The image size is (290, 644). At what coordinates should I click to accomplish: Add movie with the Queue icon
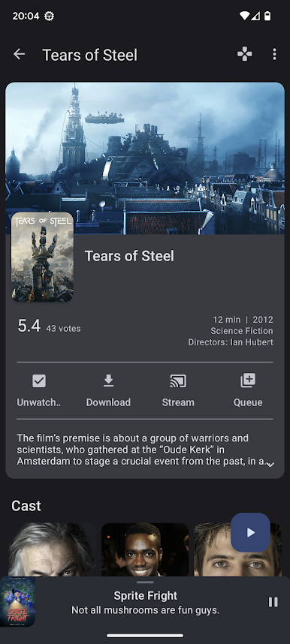(x=248, y=381)
